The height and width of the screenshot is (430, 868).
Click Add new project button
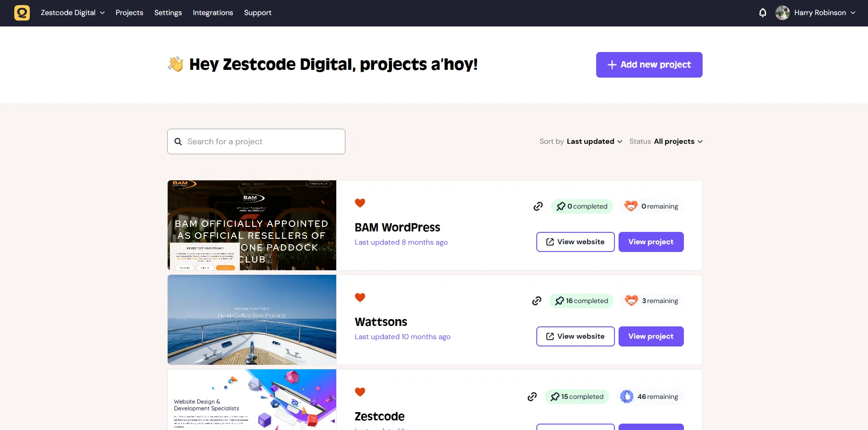tap(649, 65)
